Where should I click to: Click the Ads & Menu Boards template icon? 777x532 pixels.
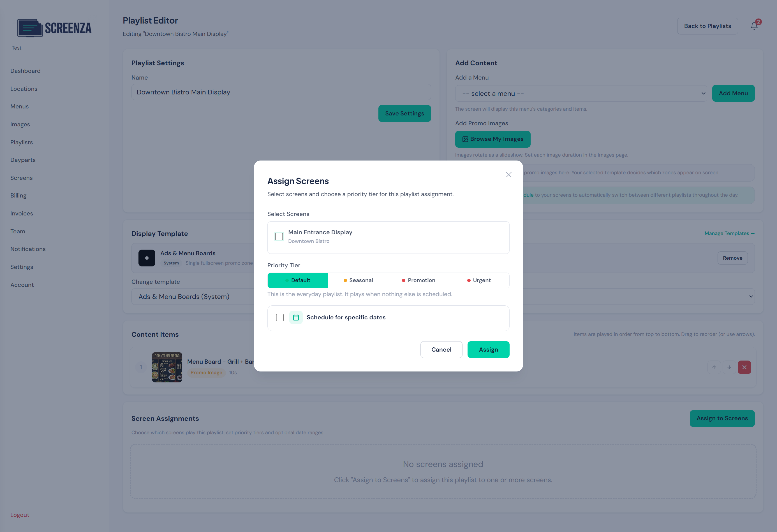tap(147, 258)
